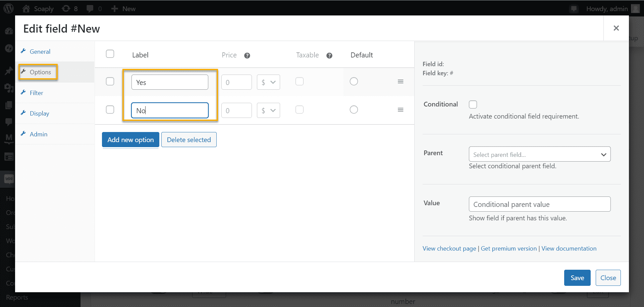The image size is (644, 307).
Task: Click Delete selected button
Action: tap(189, 140)
